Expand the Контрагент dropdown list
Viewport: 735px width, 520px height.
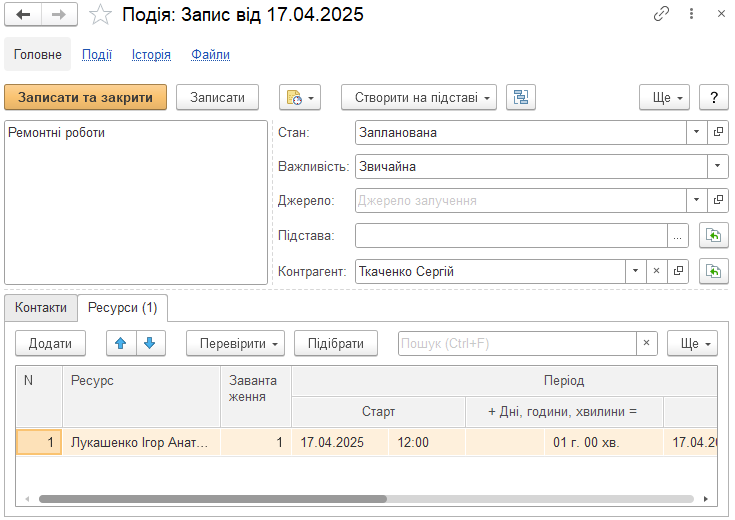click(x=636, y=271)
